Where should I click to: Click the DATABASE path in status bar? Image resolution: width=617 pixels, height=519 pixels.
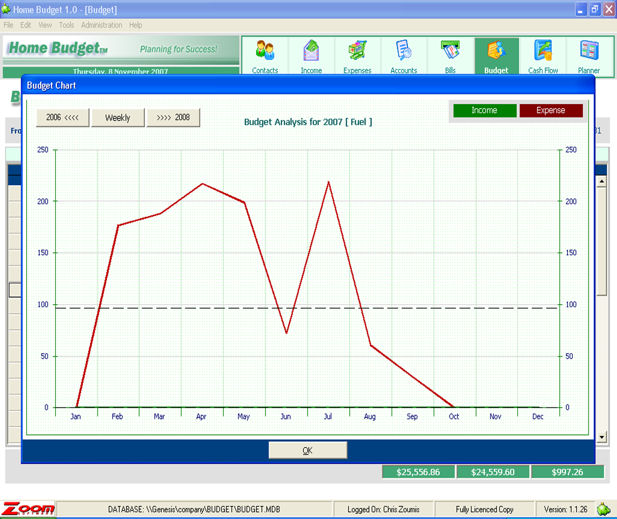pos(194,509)
